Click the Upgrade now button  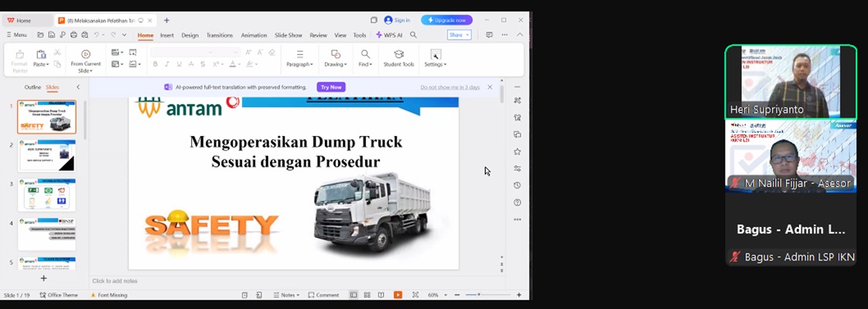(x=446, y=20)
